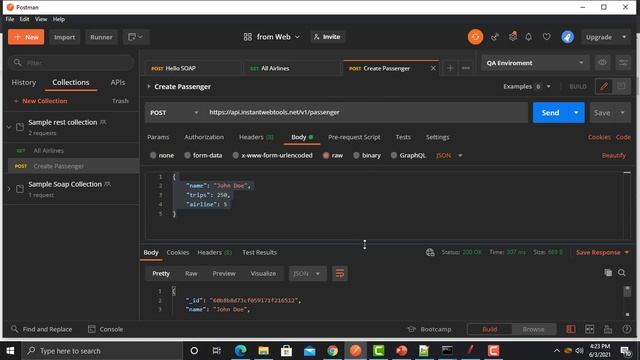
Task: Select the binary body option
Action: tap(367, 156)
